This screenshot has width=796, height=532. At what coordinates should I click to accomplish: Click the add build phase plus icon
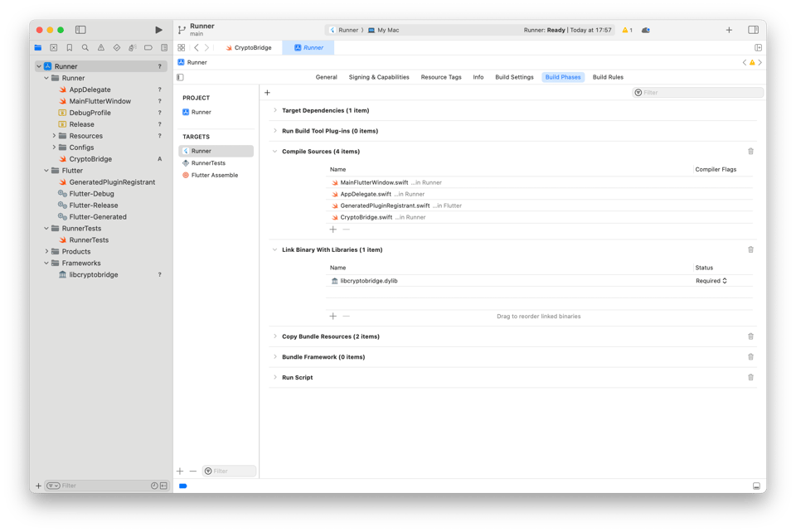pos(267,93)
